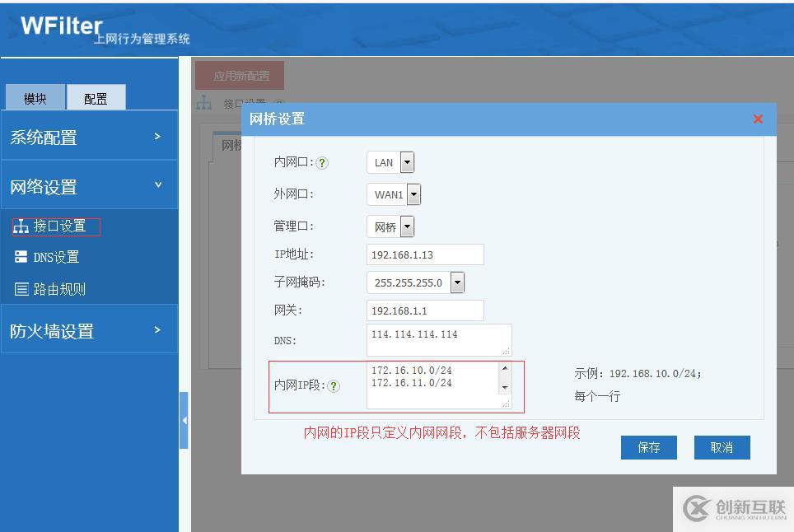Click the 应用新配置 button behind the dialog
Image resolution: width=794 pixels, height=532 pixels.
point(240,76)
